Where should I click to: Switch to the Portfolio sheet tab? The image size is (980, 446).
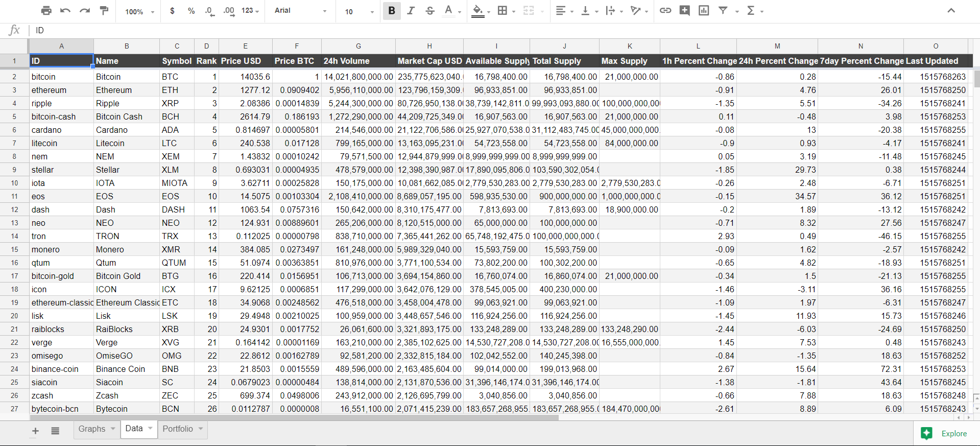(x=178, y=429)
